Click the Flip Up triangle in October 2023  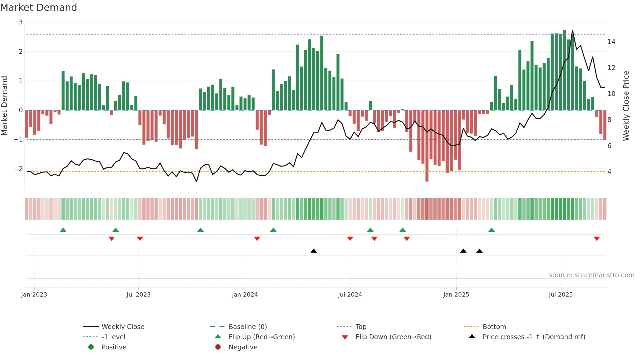coord(200,230)
